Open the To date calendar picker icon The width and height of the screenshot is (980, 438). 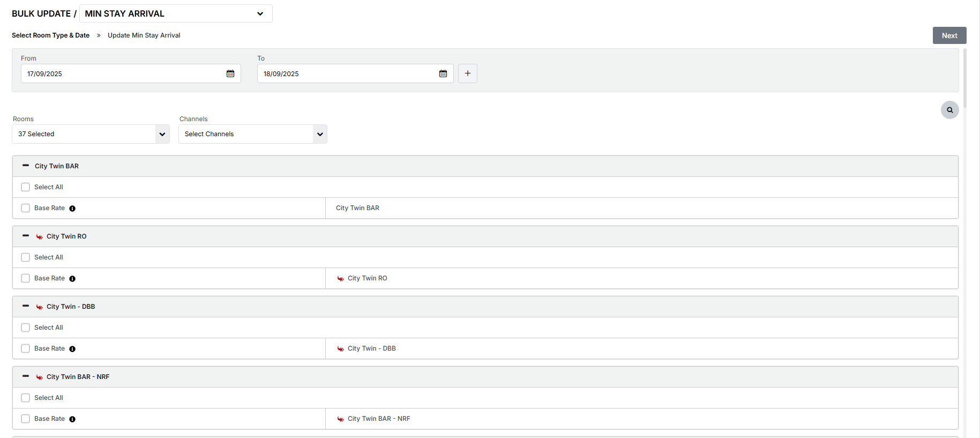pyautogui.click(x=443, y=73)
